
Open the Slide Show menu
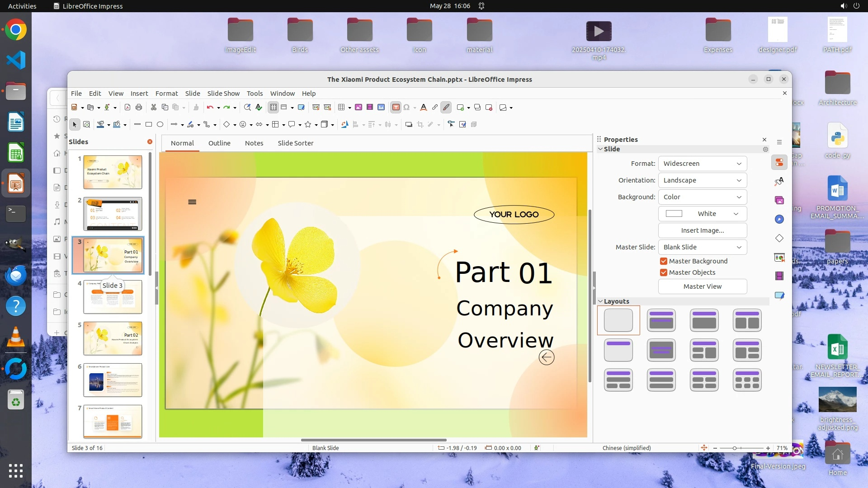(223, 94)
